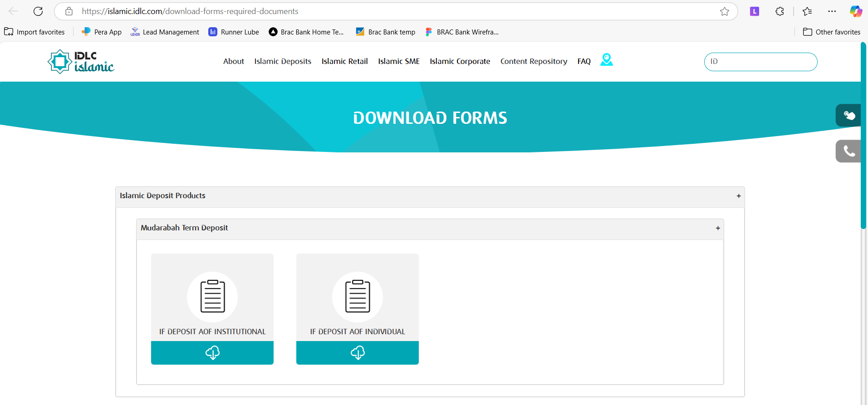Click the ID search input field
Image resolution: width=868 pixels, height=405 pixels.
click(760, 62)
